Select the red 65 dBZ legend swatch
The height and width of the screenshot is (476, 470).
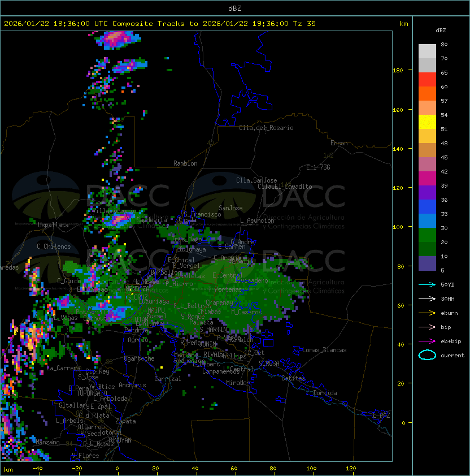[427, 80]
